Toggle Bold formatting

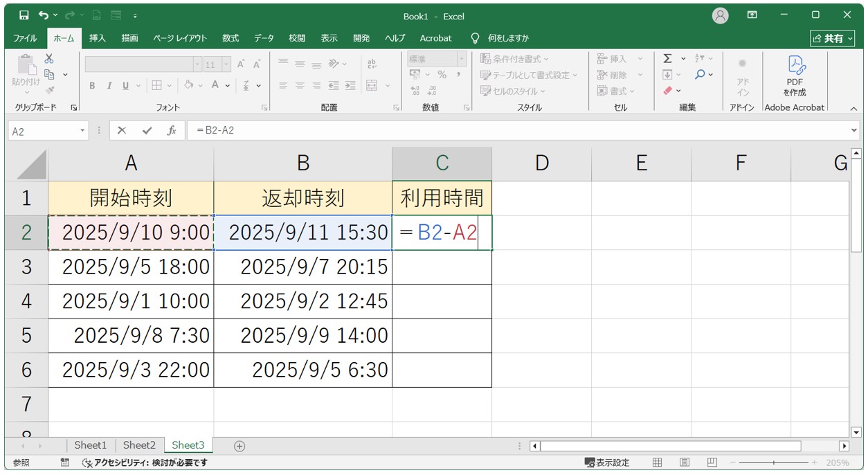point(92,85)
